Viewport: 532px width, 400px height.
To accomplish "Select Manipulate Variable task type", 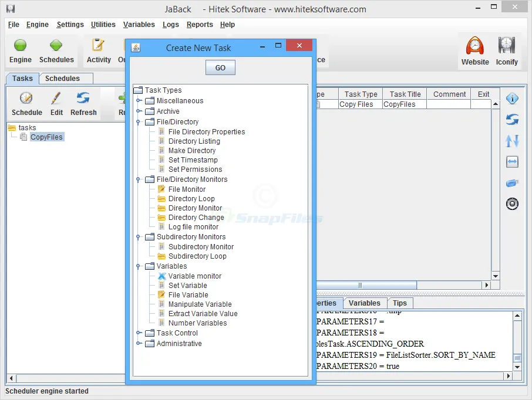I will point(200,304).
